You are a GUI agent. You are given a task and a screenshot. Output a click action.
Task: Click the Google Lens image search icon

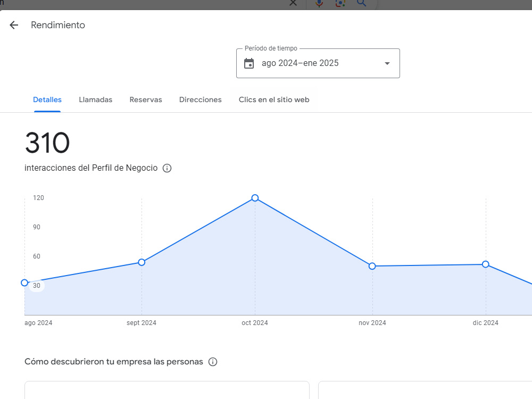340,3
